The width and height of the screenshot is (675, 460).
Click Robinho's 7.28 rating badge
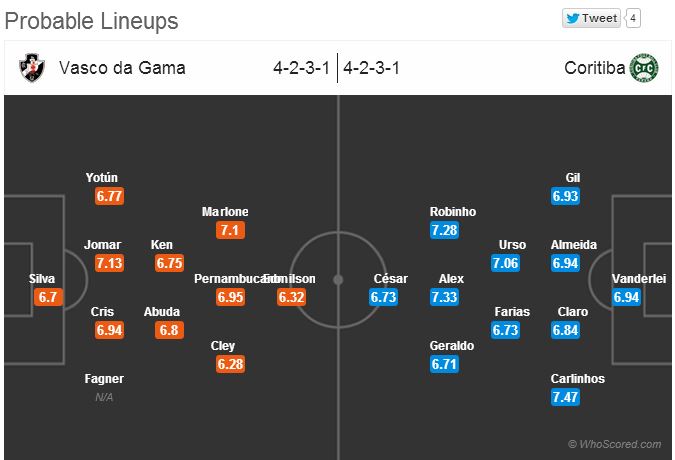[x=444, y=230]
